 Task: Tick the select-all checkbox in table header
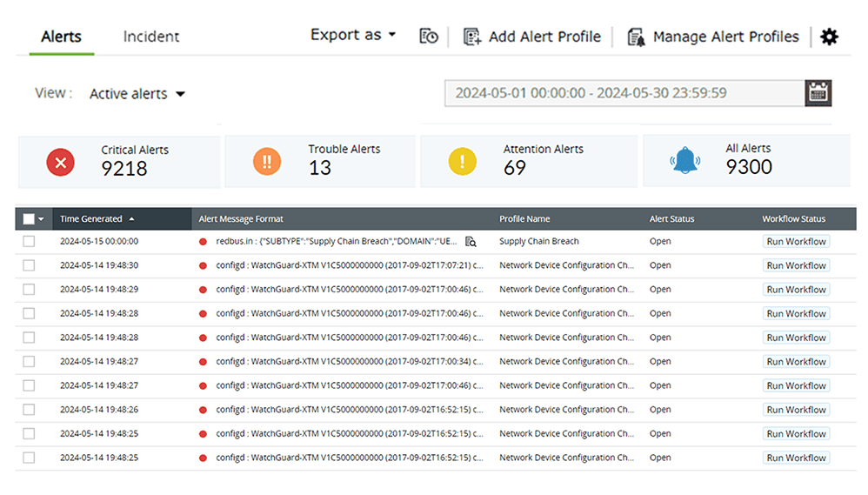(x=29, y=219)
